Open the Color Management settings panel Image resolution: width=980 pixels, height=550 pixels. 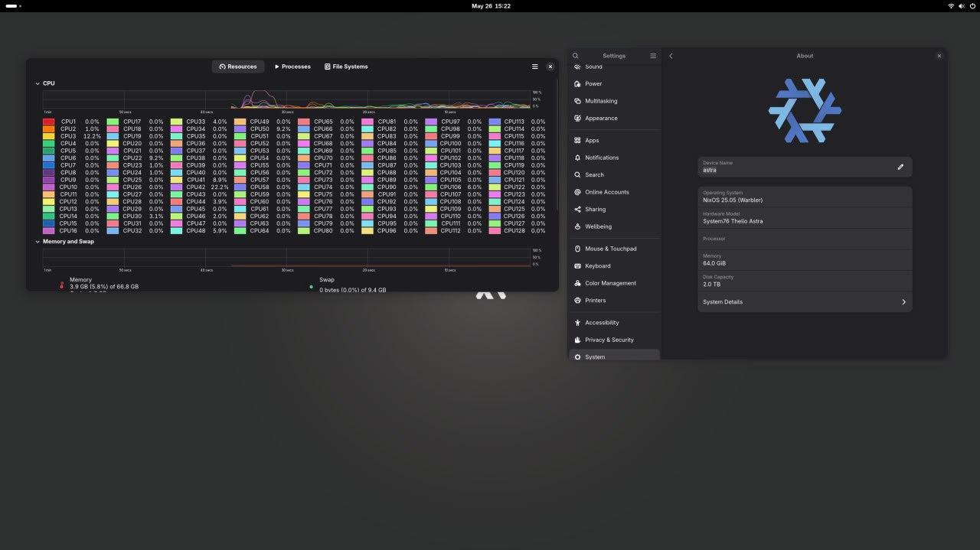615,283
